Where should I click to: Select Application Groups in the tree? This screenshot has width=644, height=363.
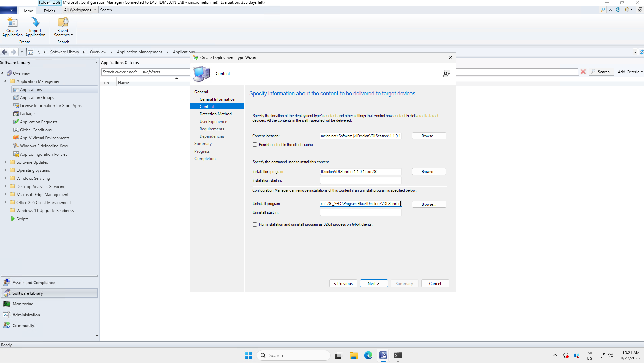(x=37, y=98)
